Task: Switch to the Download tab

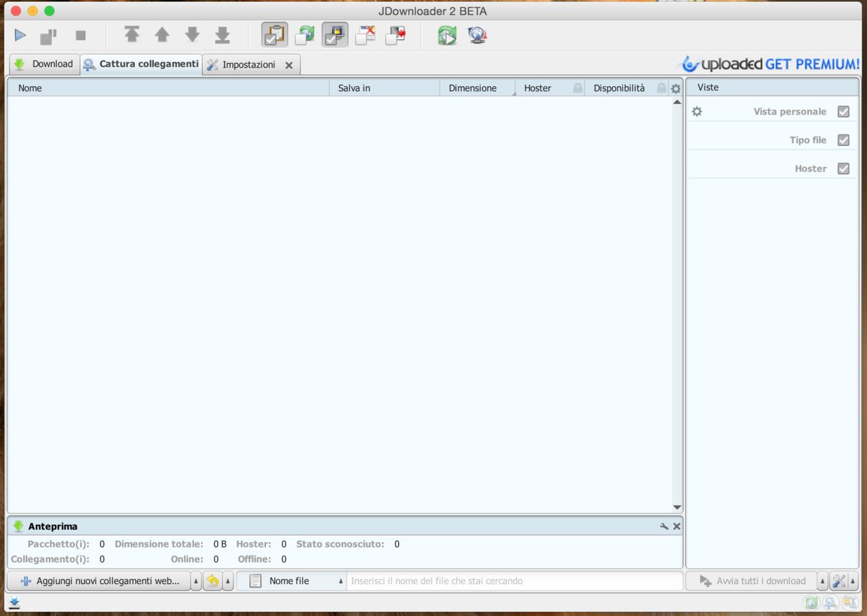Action: 44,64
